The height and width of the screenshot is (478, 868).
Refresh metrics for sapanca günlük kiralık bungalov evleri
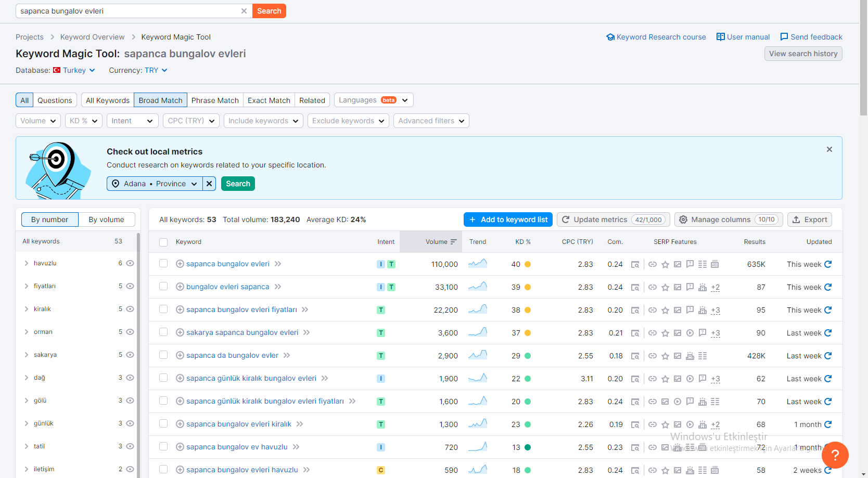828,379
